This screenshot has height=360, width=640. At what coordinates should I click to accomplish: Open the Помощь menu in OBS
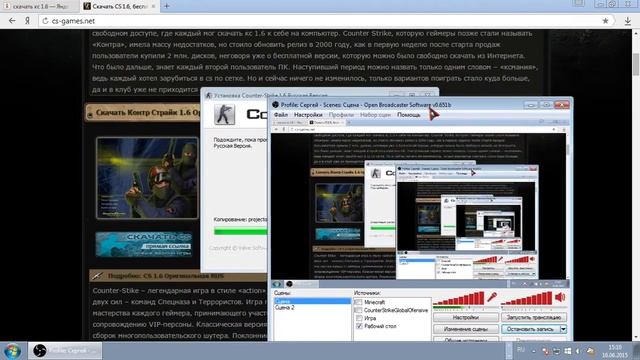409,115
